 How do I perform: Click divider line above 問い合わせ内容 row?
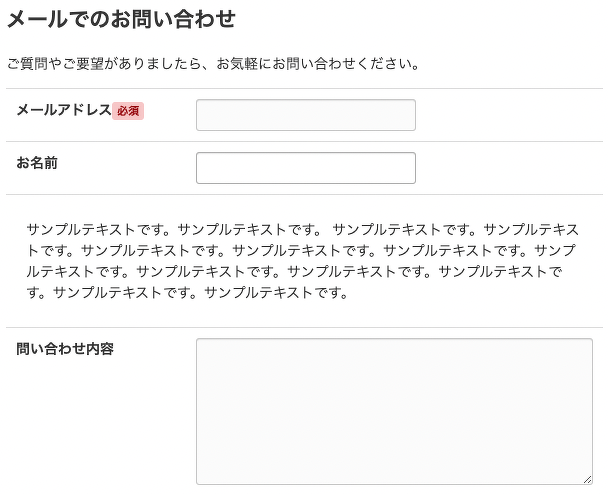304,327
